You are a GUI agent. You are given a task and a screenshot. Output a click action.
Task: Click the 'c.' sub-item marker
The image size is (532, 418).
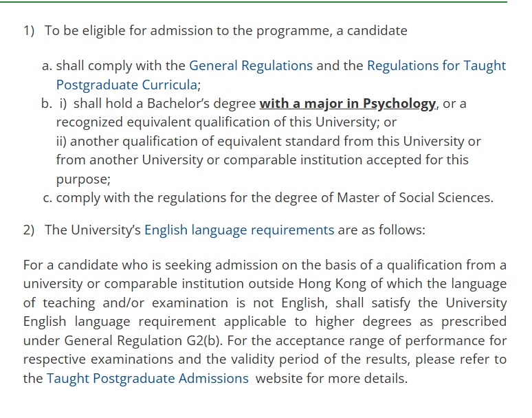click(x=47, y=197)
